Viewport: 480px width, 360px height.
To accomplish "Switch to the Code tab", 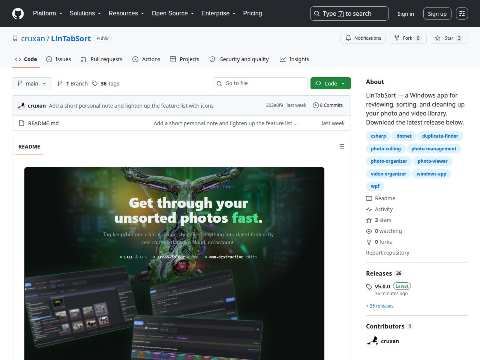I will 26,59.
